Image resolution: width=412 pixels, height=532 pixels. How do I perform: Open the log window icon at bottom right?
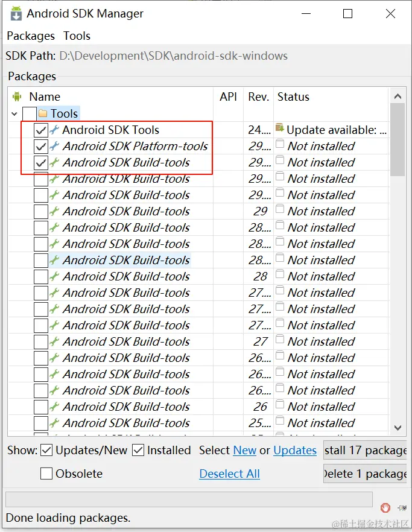point(402,508)
